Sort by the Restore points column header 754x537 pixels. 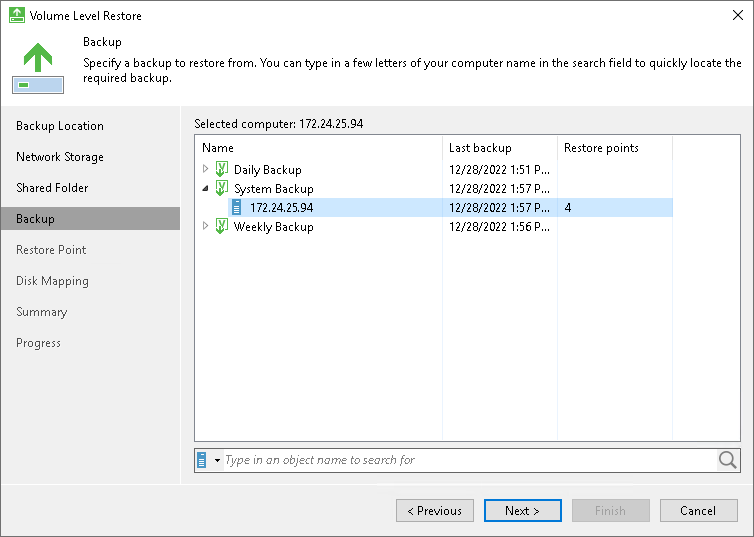coord(615,148)
